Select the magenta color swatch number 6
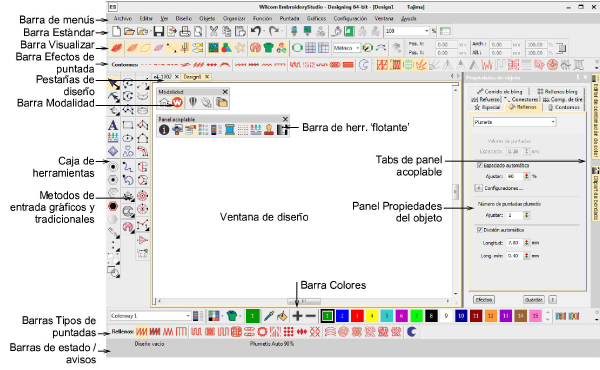Screen dimensions: 600x370 tap(401, 316)
